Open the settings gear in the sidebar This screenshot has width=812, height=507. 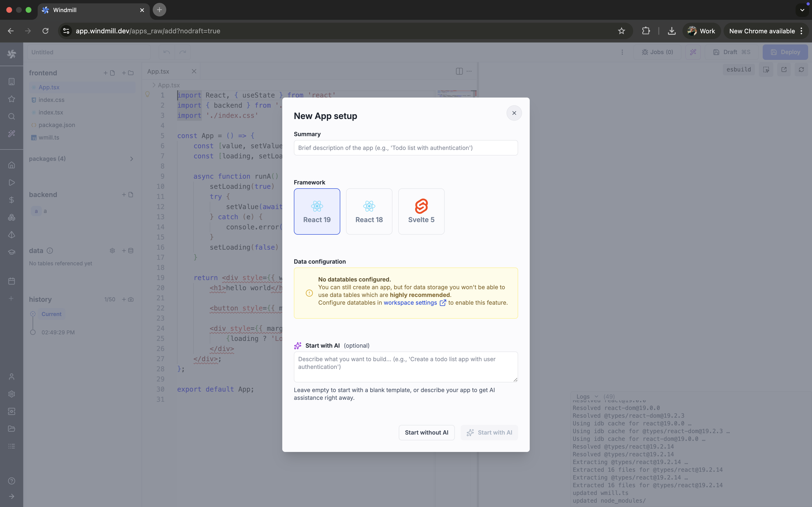point(11,394)
